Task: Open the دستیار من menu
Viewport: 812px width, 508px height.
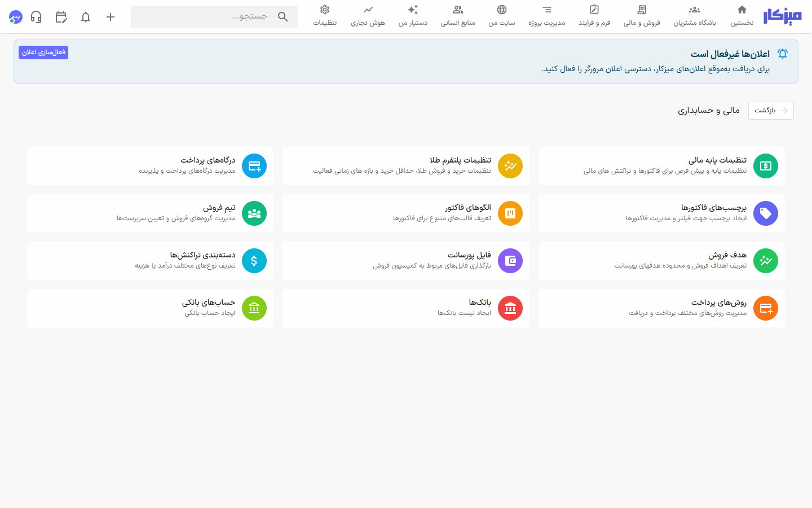Action: tap(413, 16)
